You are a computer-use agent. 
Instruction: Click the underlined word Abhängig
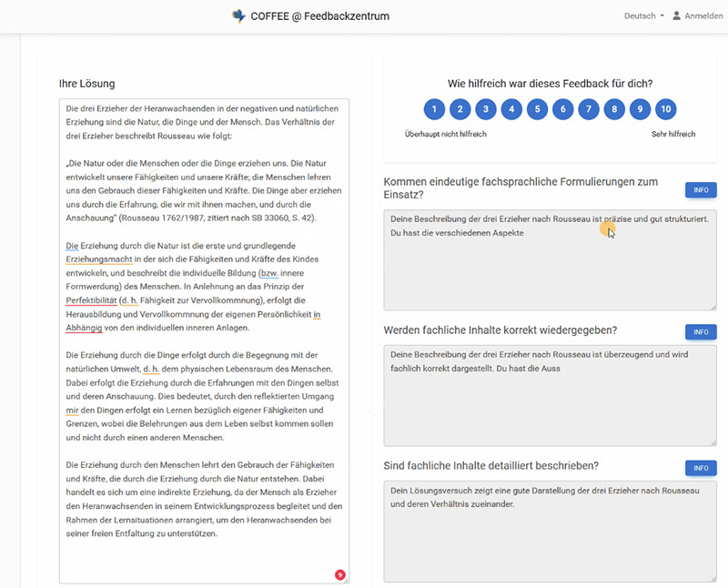click(84, 328)
